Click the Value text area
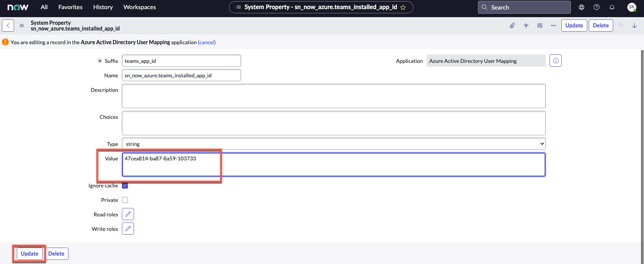Image resolution: width=644 pixels, height=264 pixels. [334, 165]
